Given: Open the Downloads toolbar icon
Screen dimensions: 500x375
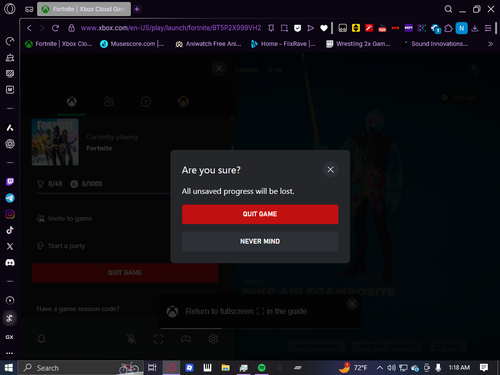Looking at the screenshot, I should coord(475,28).
